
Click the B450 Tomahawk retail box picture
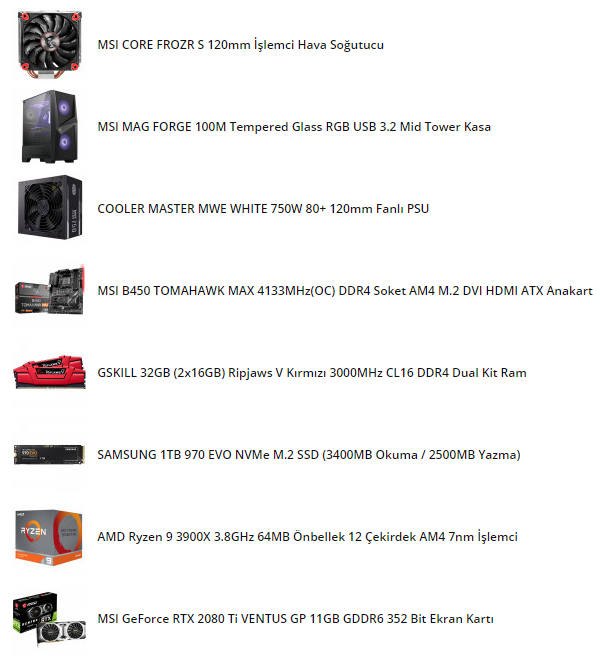[x=32, y=298]
